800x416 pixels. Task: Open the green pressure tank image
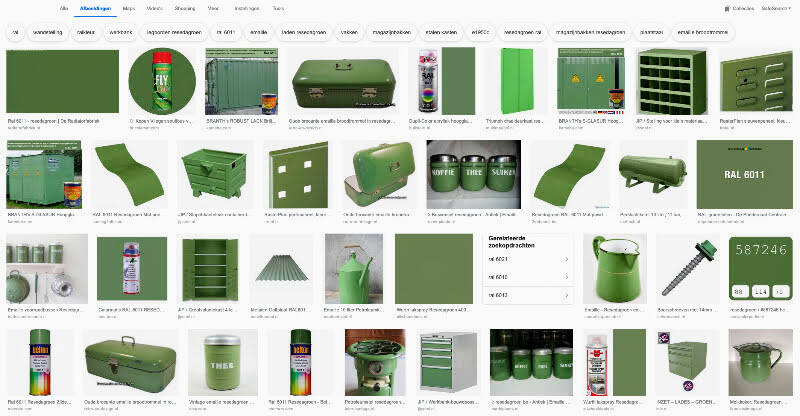point(653,175)
